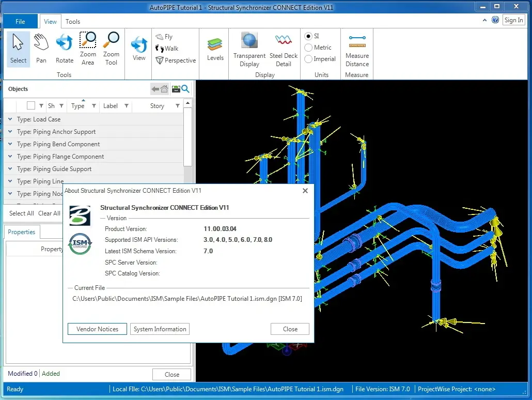Expand Type: Piping Flange Component group
Image resolution: width=532 pixels, height=400 pixels.
coord(10,156)
